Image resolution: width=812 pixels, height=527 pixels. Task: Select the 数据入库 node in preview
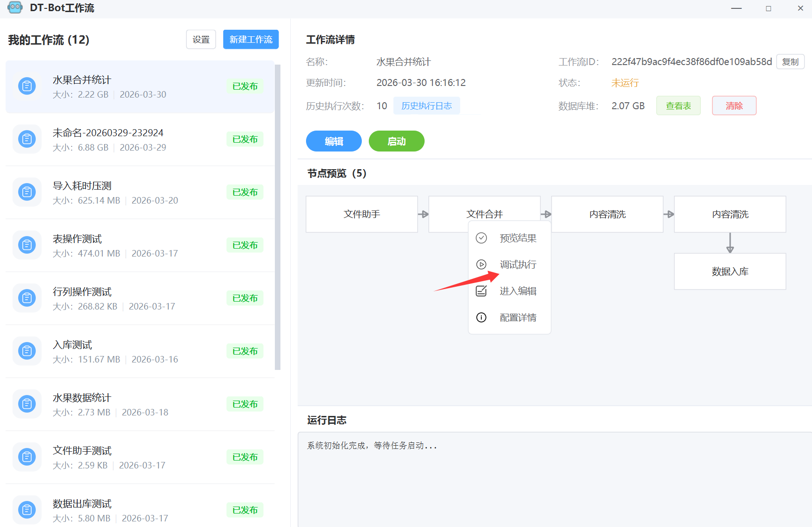[x=730, y=271]
